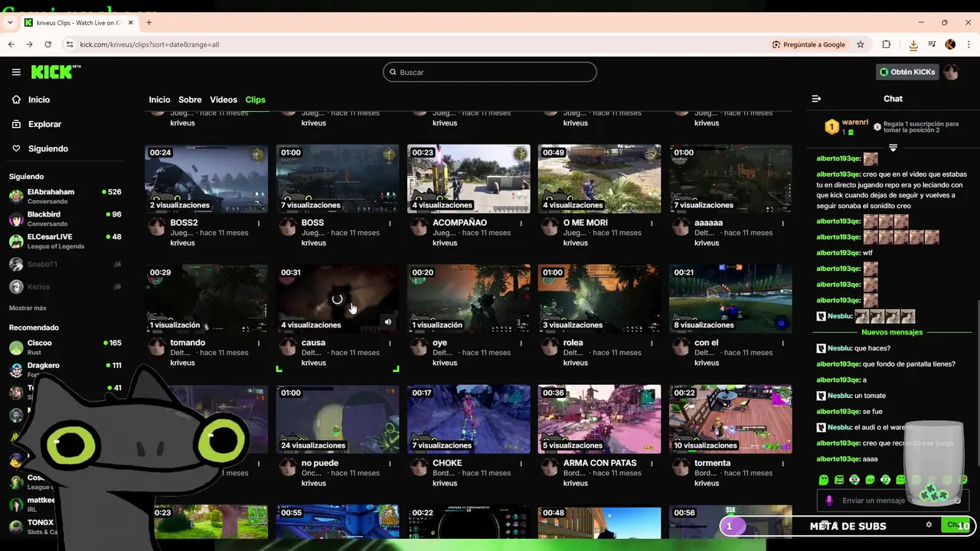This screenshot has height=551, width=980.
Task: Click ElAbrahaham channel avatar in sidebar
Action: point(16,196)
